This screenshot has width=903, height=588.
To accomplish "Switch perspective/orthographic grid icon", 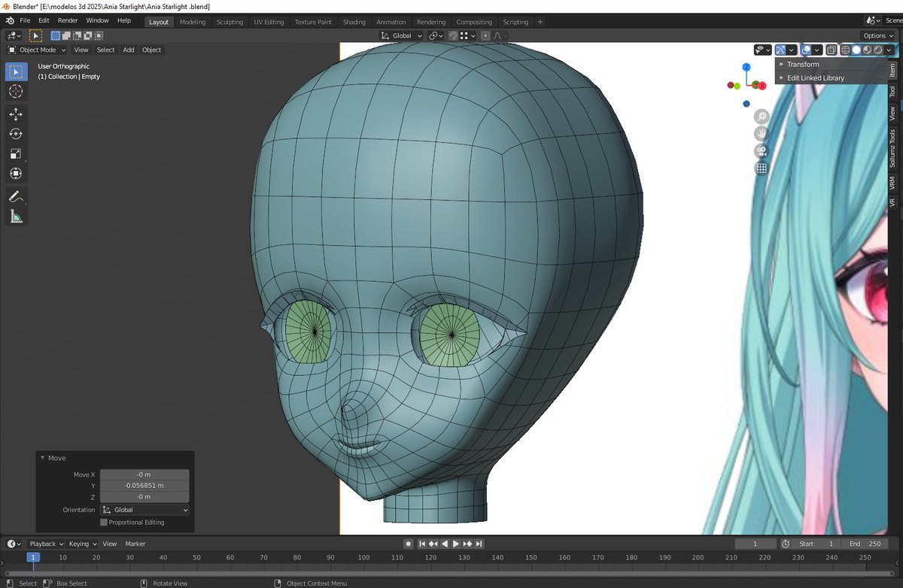I will (762, 168).
